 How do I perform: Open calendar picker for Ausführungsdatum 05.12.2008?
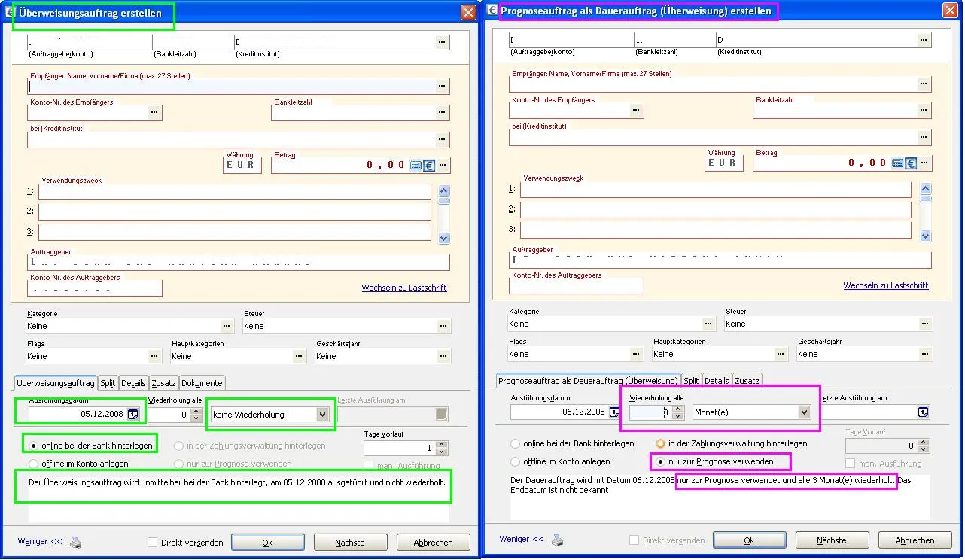133,414
